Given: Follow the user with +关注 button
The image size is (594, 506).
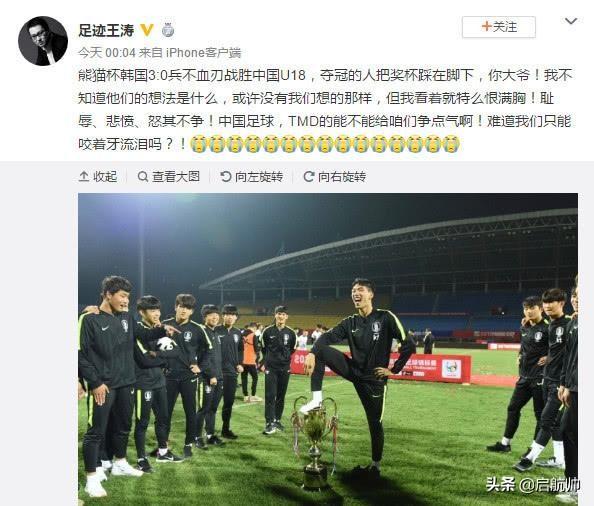Looking at the screenshot, I should (x=499, y=27).
